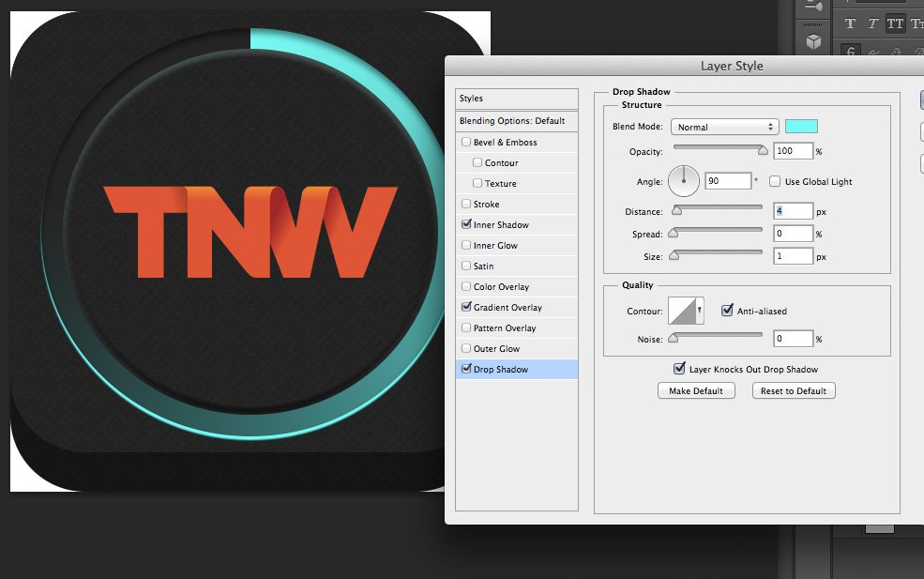Toggle Faux Bold in Character panel
Screen dimensions: 924x579
(850, 23)
